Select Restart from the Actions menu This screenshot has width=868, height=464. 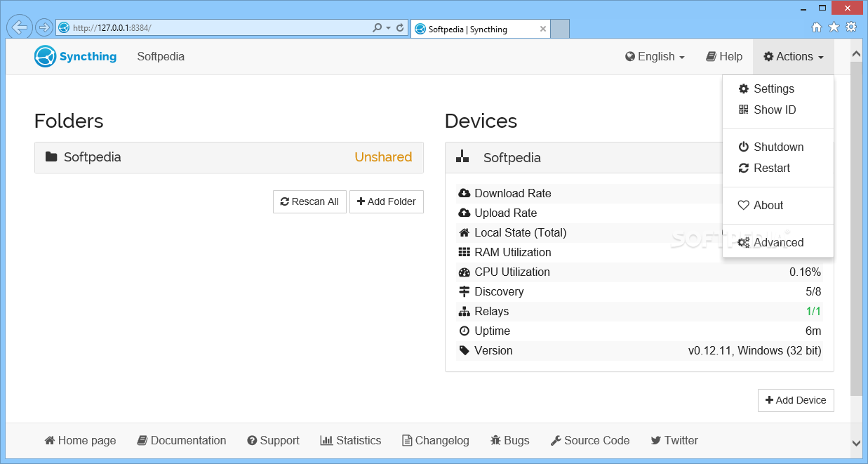click(x=771, y=168)
